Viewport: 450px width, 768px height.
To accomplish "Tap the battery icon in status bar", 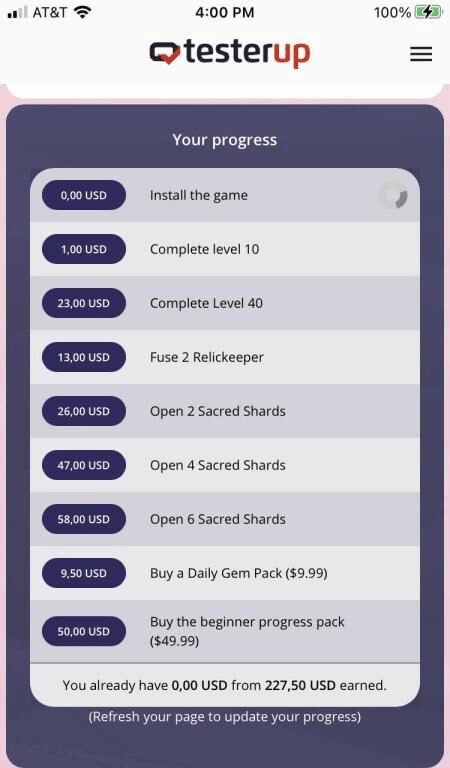I will [428, 12].
